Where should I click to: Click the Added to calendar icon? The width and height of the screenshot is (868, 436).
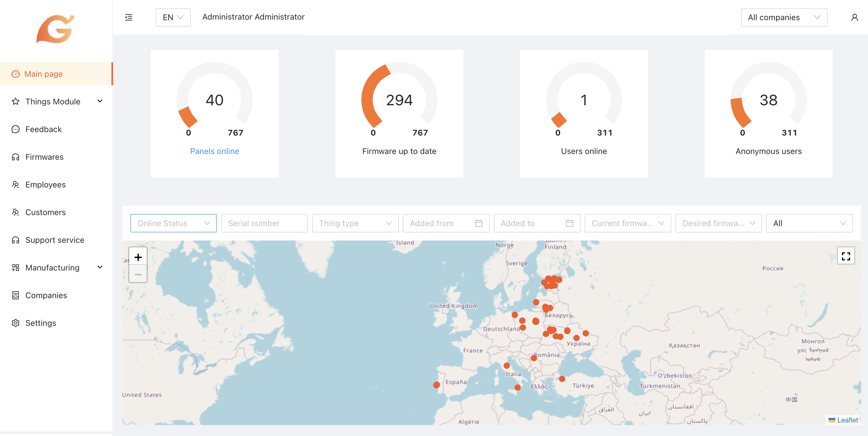(x=569, y=223)
